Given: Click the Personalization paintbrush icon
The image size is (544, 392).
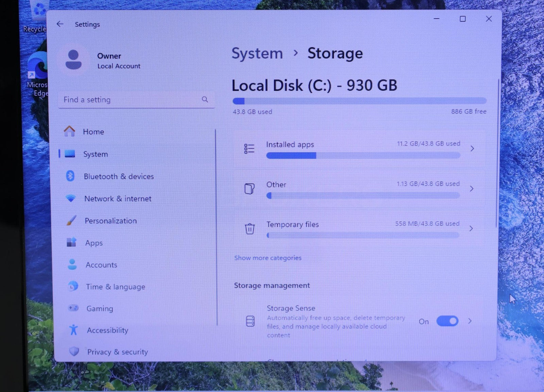Looking at the screenshot, I should pyautogui.click(x=71, y=221).
